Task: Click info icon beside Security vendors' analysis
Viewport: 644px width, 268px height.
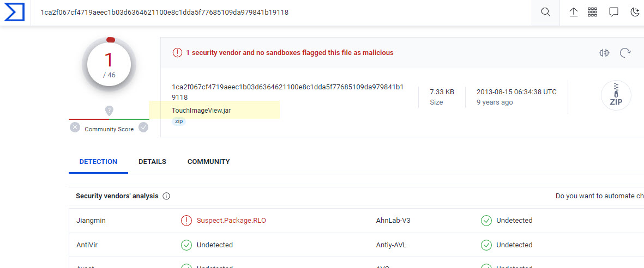Action: point(166,196)
